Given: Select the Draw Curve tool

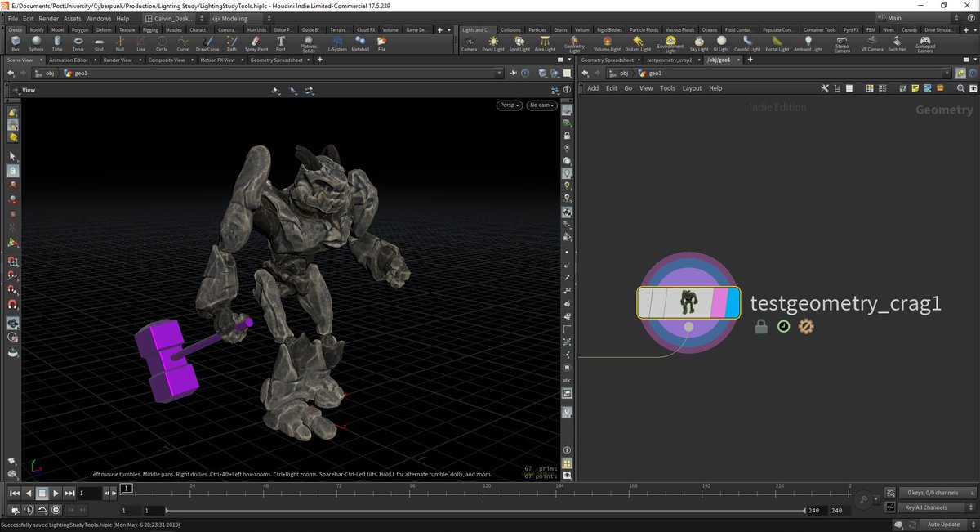Looking at the screenshot, I should tap(207, 43).
